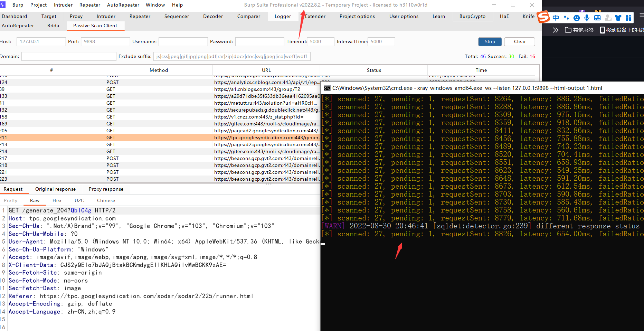Switch to the Knife tab
Screen dimensions: 644x331
tap(528, 16)
